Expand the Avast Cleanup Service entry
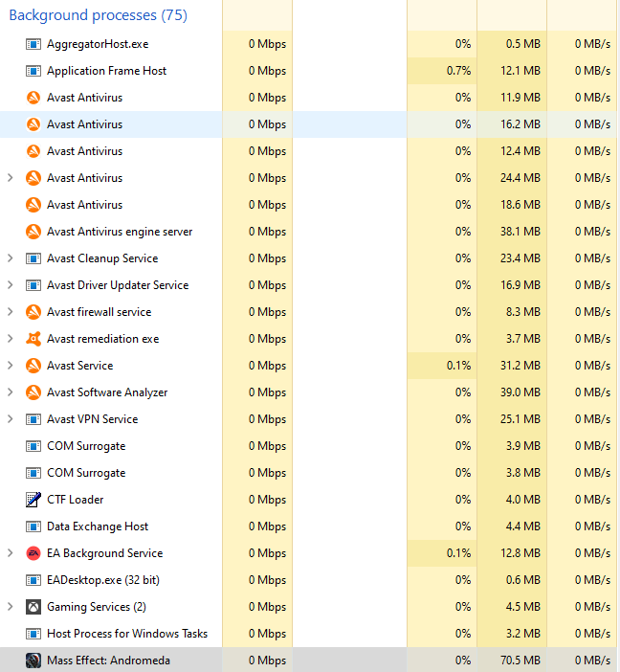The height and width of the screenshot is (672, 620). click(11, 258)
